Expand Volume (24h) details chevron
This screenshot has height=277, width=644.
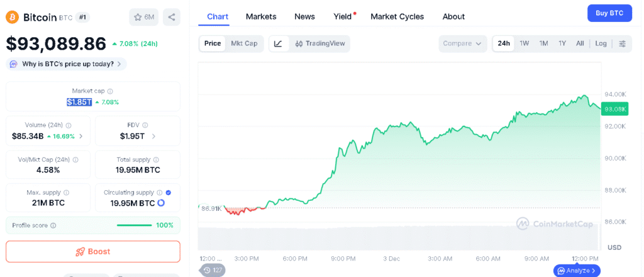pyautogui.click(x=81, y=137)
